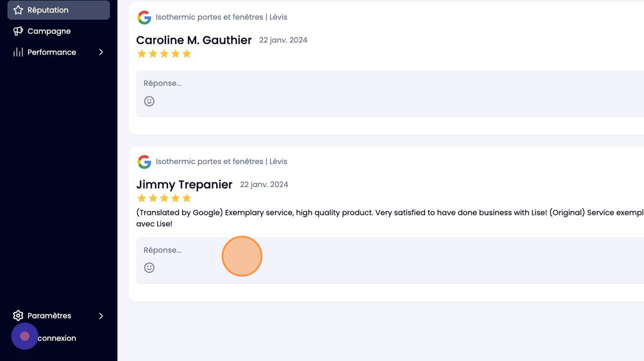Open the Campagne menu label
644x361 pixels.
click(x=49, y=31)
